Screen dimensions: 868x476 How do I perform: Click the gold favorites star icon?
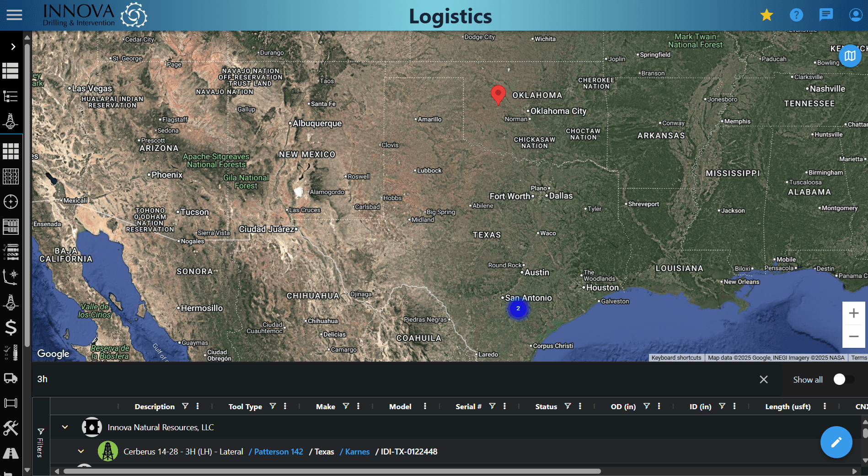(766, 15)
